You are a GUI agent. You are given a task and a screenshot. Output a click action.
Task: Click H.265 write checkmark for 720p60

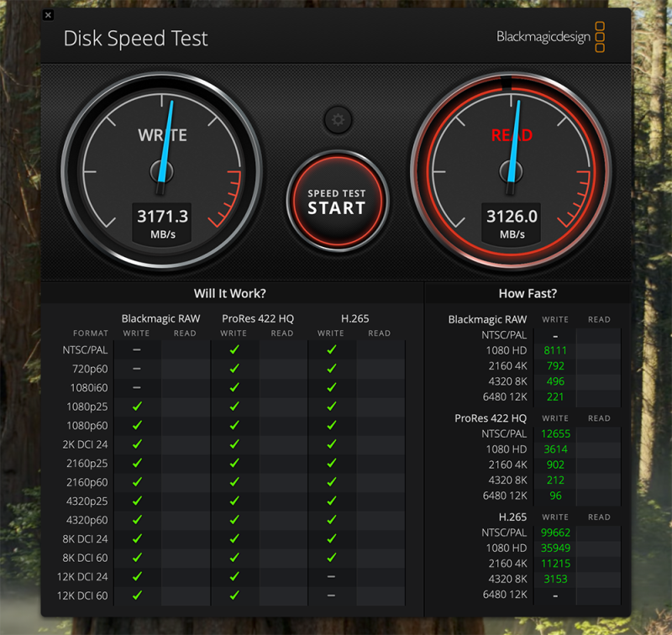[331, 369]
